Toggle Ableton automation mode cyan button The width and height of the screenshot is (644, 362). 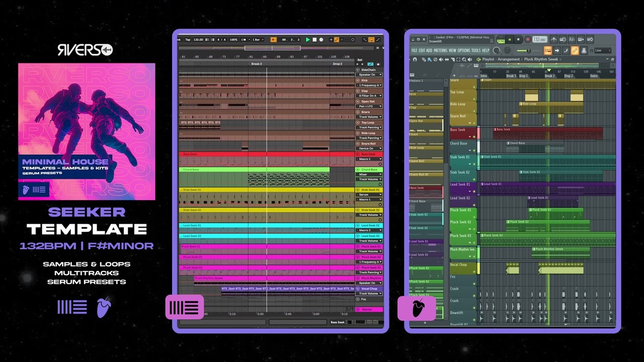point(370,64)
